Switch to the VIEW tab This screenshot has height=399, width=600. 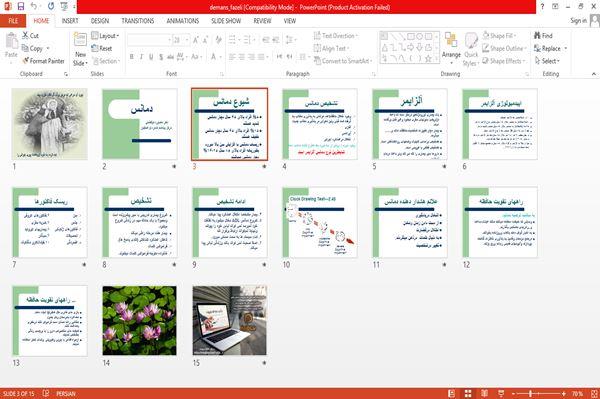coord(290,21)
